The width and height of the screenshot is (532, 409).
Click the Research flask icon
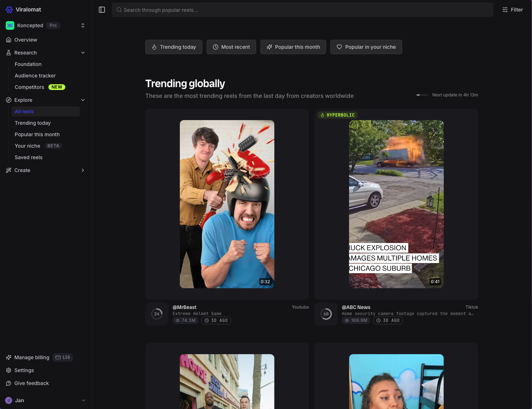[9, 53]
